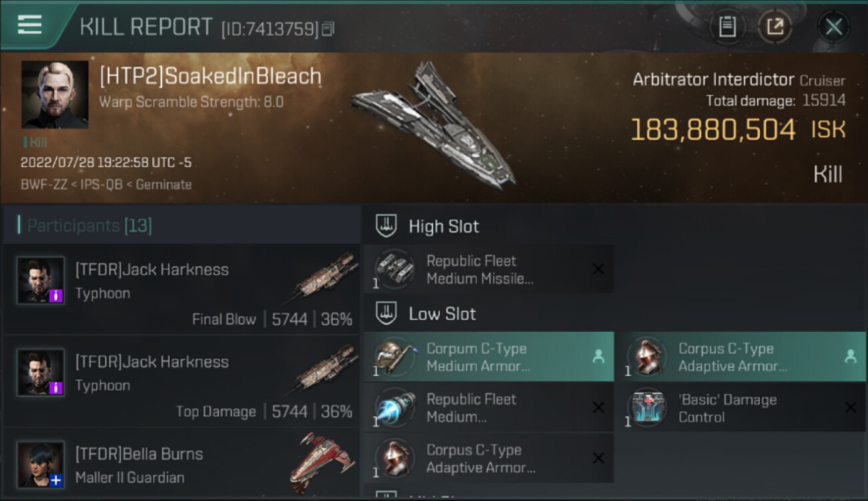The height and width of the screenshot is (501, 868).
Task: Copy the kill report ID icon
Action: click(x=328, y=29)
